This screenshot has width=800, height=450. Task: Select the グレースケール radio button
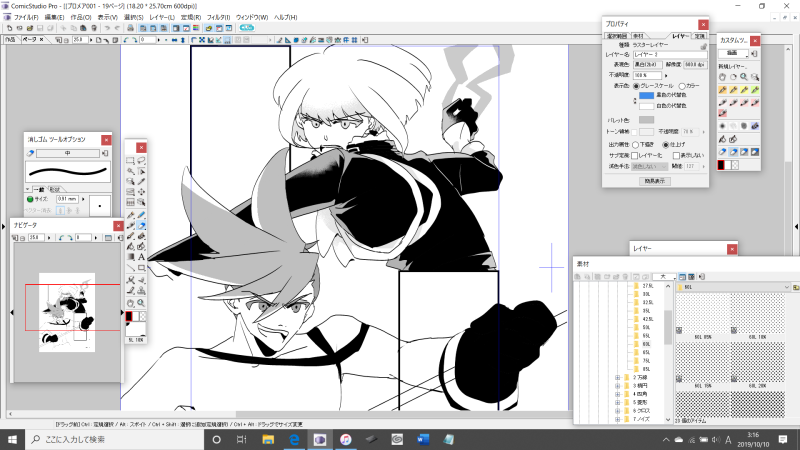pyautogui.click(x=636, y=86)
